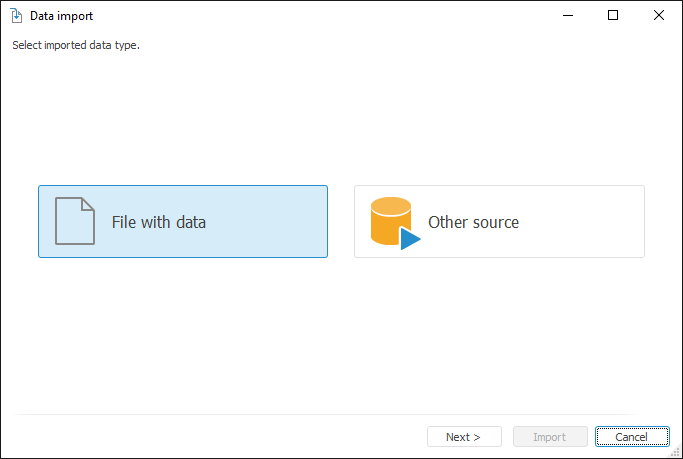Click the greyed-out Import button
Screen dimensions: 683x459
tap(550, 437)
